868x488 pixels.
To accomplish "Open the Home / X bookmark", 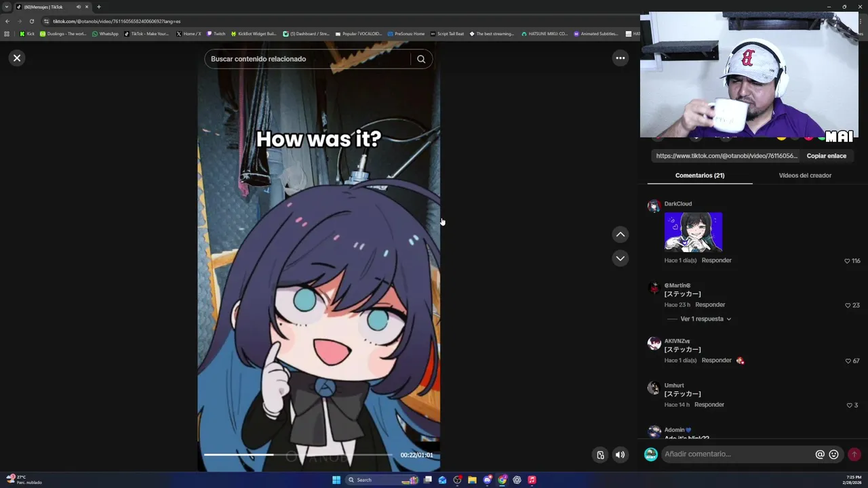I will coord(189,34).
